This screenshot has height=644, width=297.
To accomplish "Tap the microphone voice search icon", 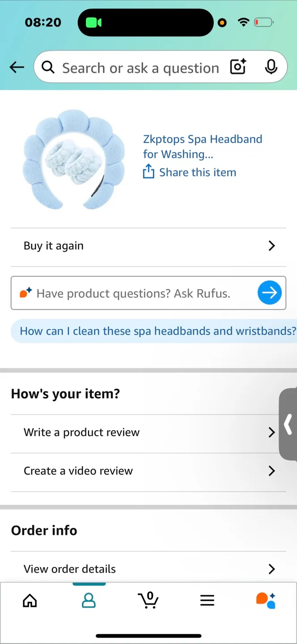I will point(271,67).
